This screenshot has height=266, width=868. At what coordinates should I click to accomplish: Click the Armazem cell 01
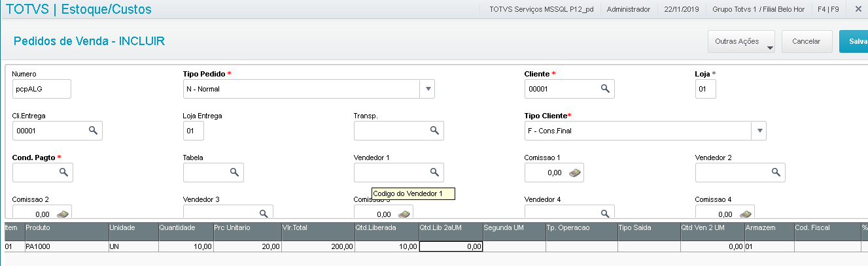click(x=770, y=246)
